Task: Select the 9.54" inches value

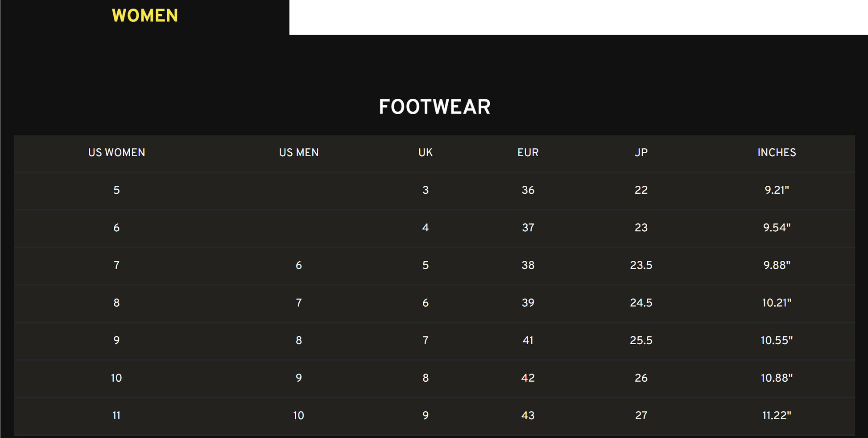Action: [777, 228]
